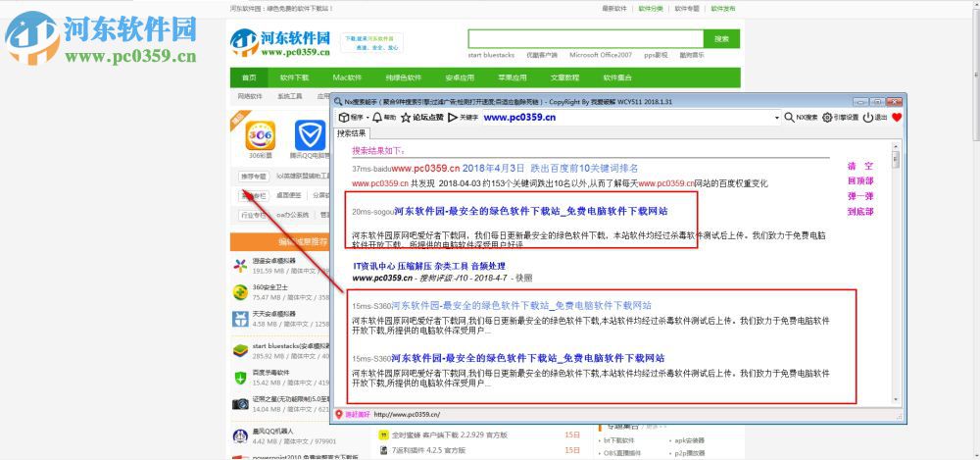Click the 网络软件 category link
Screen dimensions: 980x460
(250, 96)
